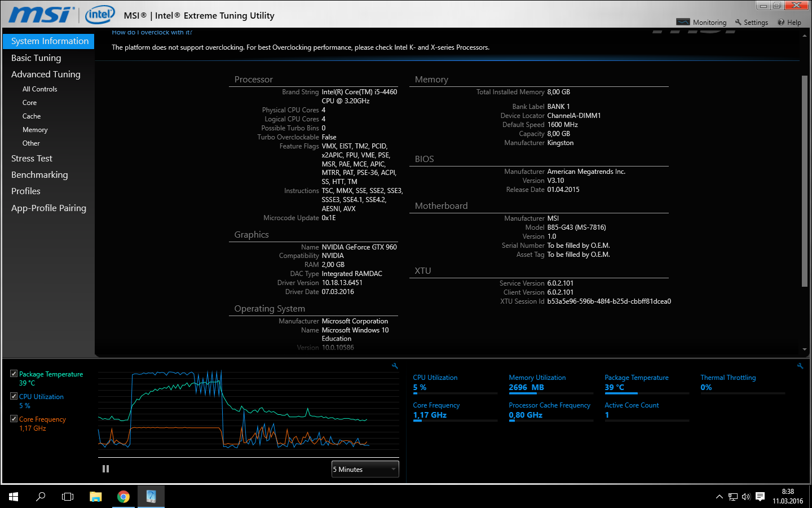The height and width of the screenshot is (508, 812).
Task: Launch Google Chrome from the taskbar
Action: pos(123,497)
